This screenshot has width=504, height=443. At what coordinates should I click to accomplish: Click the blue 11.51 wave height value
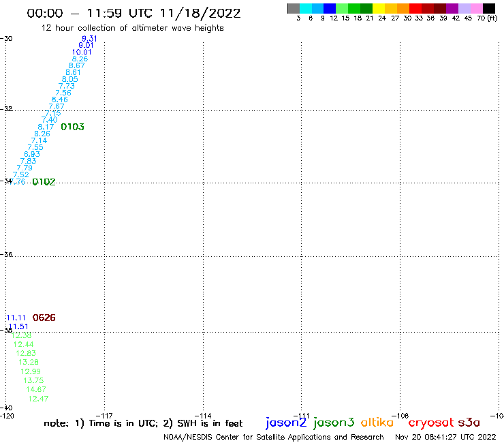point(18,327)
